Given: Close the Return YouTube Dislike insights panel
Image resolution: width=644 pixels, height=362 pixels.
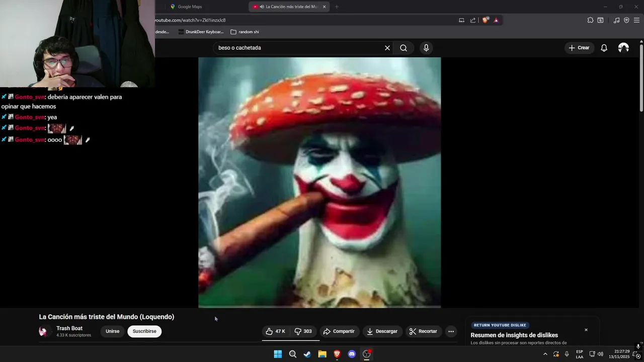Looking at the screenshot, I should click(x=586, y=330).
